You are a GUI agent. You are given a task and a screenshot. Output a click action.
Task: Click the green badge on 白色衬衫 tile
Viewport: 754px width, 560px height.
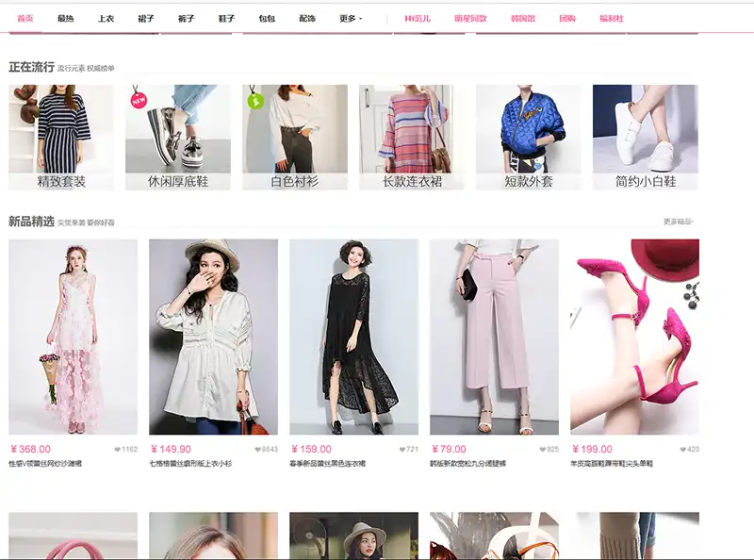coord(254,100)
